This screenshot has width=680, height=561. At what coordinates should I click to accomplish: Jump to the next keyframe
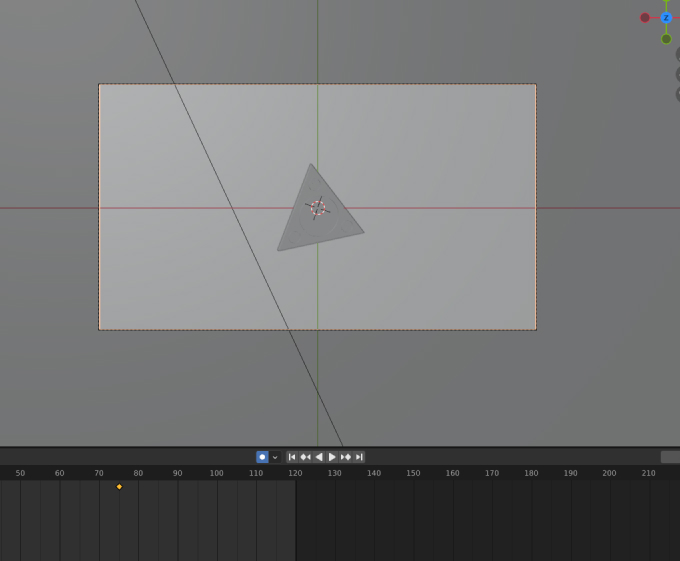pos(346,457)
